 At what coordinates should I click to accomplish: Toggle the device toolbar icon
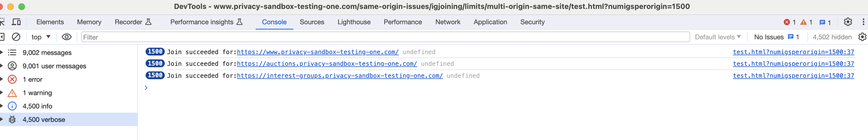pos(16,22)
